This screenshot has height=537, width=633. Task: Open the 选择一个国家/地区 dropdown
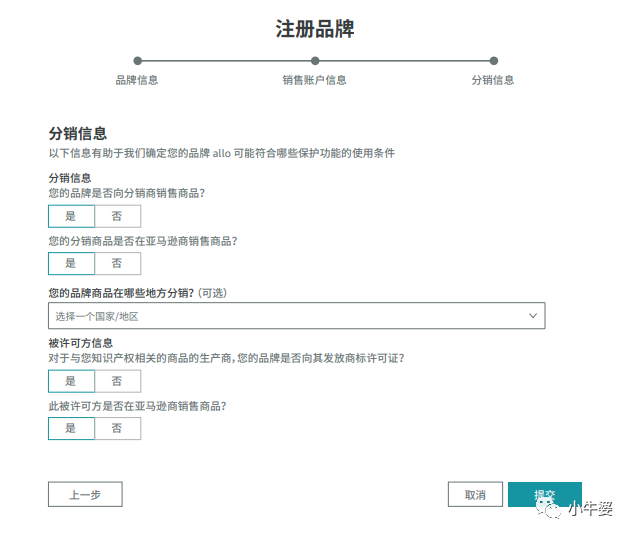[297, 316]
